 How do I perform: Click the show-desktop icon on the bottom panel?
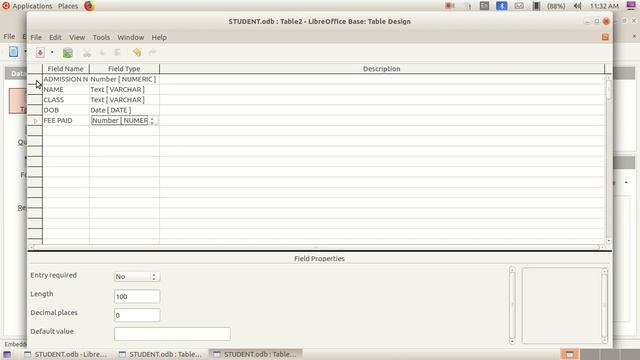click(7, 354)
